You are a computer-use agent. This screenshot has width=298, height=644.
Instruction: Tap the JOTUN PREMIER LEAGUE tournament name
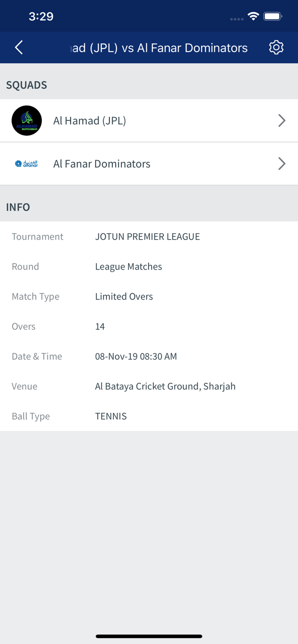click(147, 237)
